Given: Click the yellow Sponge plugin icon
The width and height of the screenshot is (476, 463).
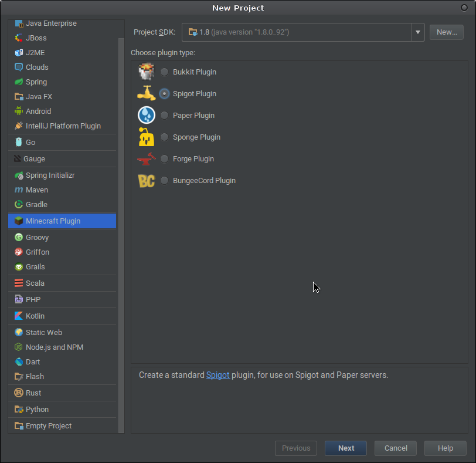Looking at the screenshot, I should [x=146, y=137].
